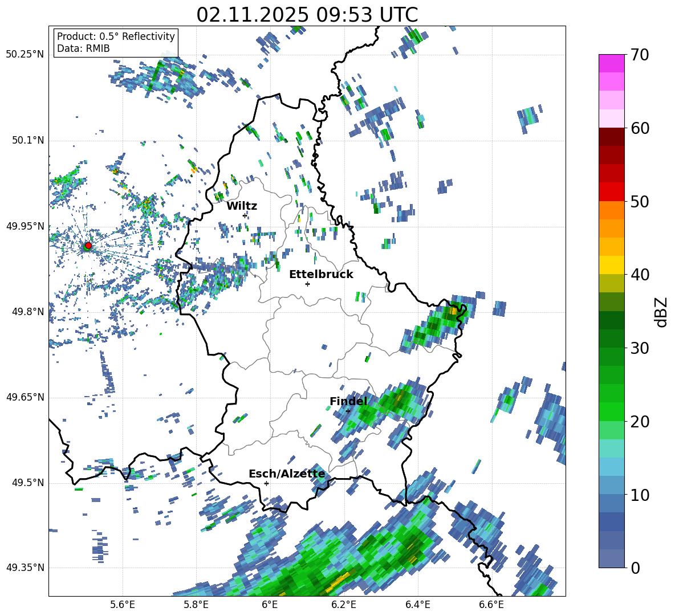This screenshot has height=616, width=675.
Task: Click the turquoise colorbar segment below 20
Action: (x=611, y=448)
